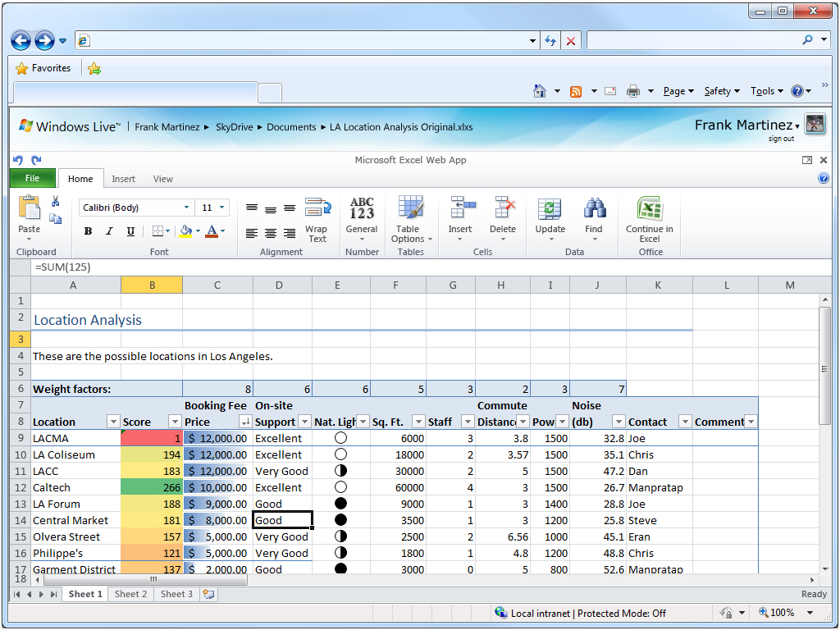Viewport: 840px width, 630px height.
Task: Select the Caltech score cell
Action: coord(152,487)
